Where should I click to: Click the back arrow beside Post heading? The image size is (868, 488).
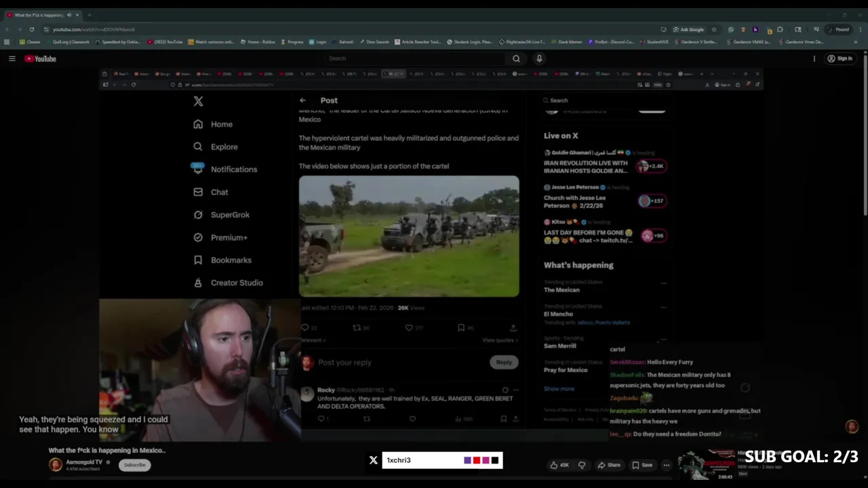pos(302,100)
